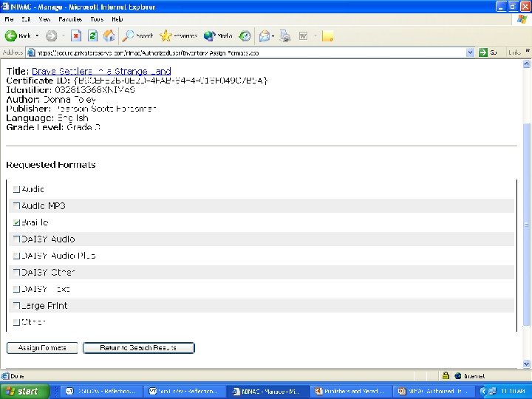Click the Assign Formats button
The image size is (532, 399).
click(x=42, y=348)
